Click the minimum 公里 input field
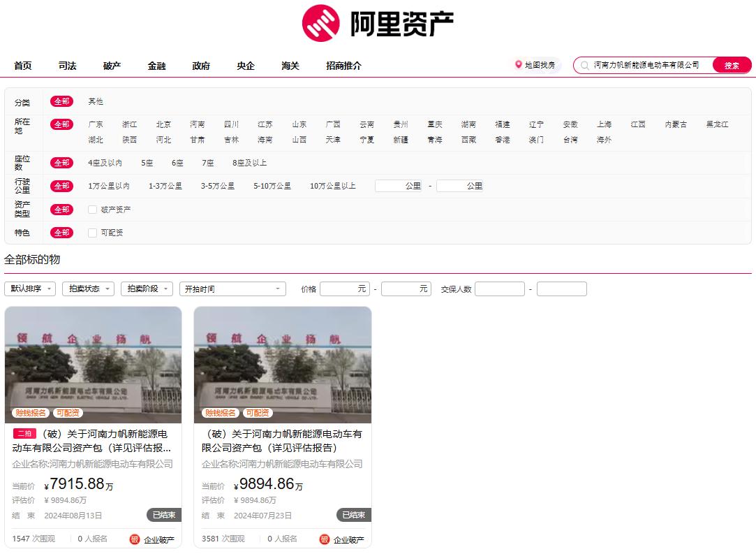756x554 pixels. 399,186
